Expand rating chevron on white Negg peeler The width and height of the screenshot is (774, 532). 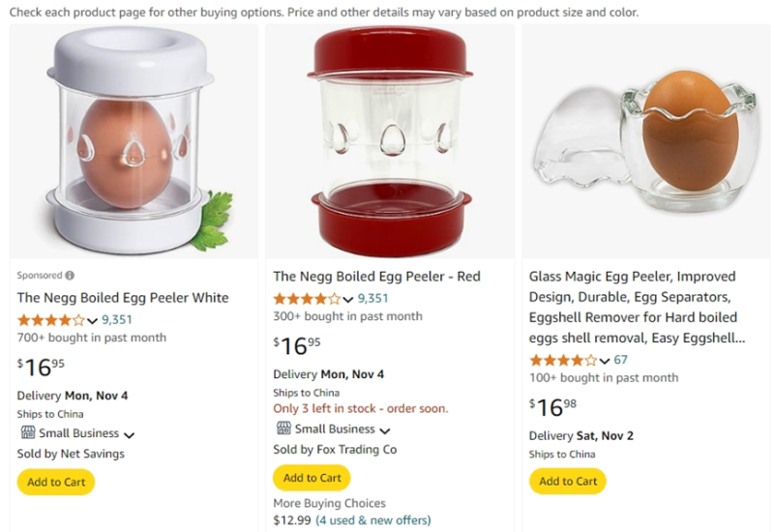tap(93, 320)
